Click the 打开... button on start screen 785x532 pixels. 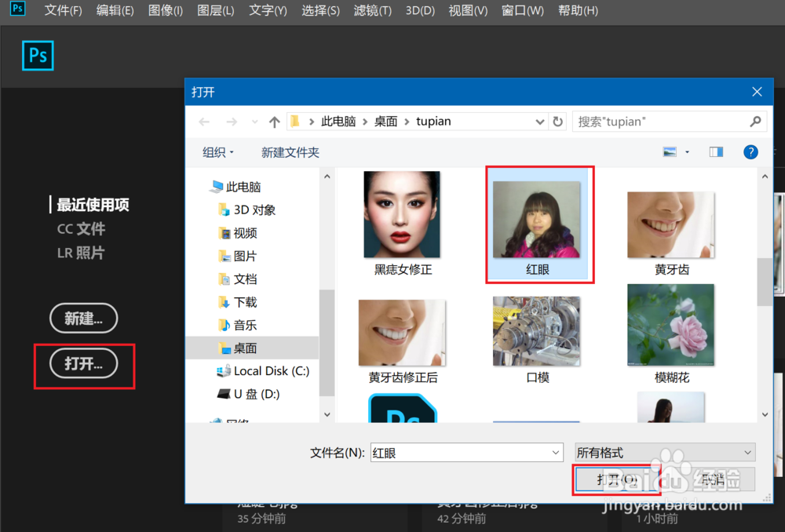[84, 363]
